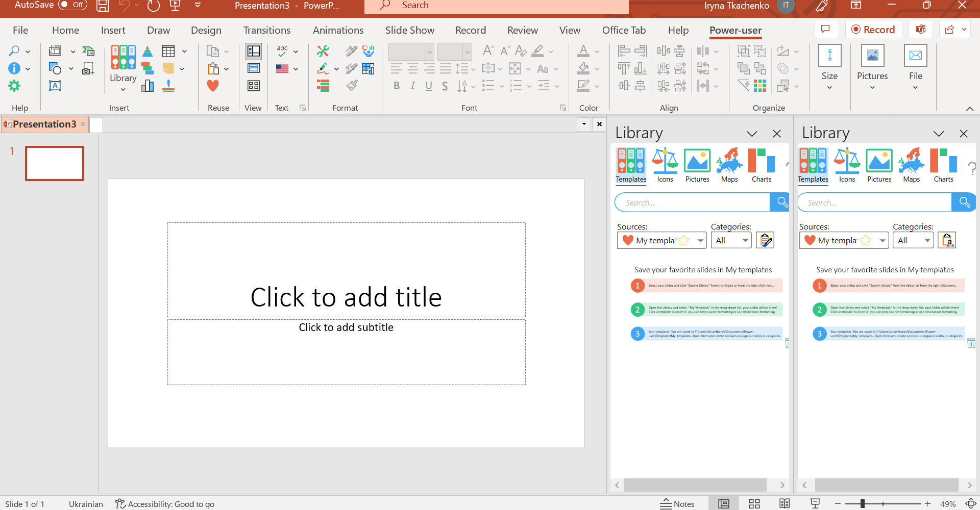Insert table icon in ribbon Insert group
980x510 pixels.
pyautogui.click(x=168, y=51)
